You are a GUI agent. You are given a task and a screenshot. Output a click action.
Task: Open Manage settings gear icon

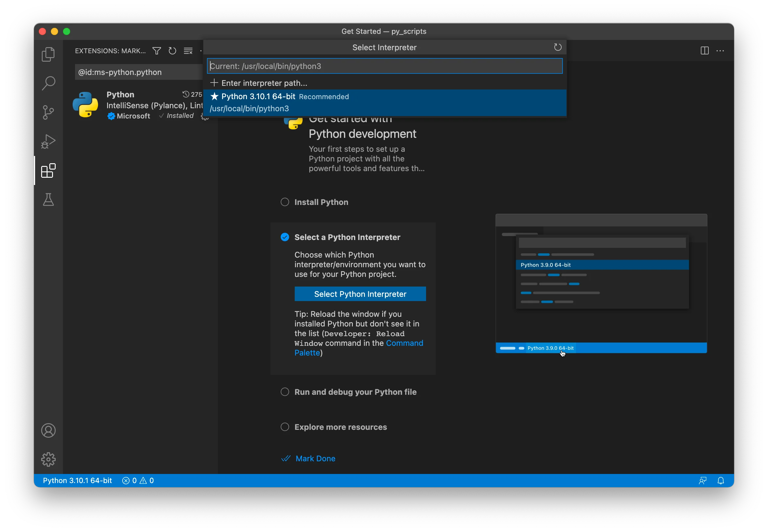click(x=48, y=459)
